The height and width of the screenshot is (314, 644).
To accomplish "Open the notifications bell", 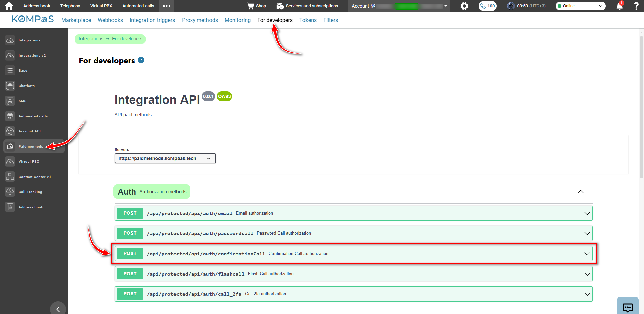I will click(x=619, y=6).
